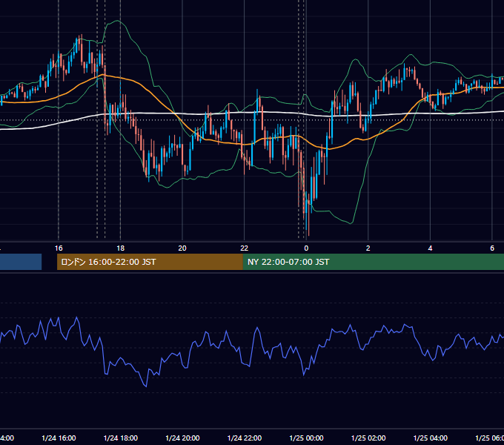Click the ロンドン 16:00-22:00 JST session bar
Viewport: 504px width, 445px height.
(x=150, y=262)
